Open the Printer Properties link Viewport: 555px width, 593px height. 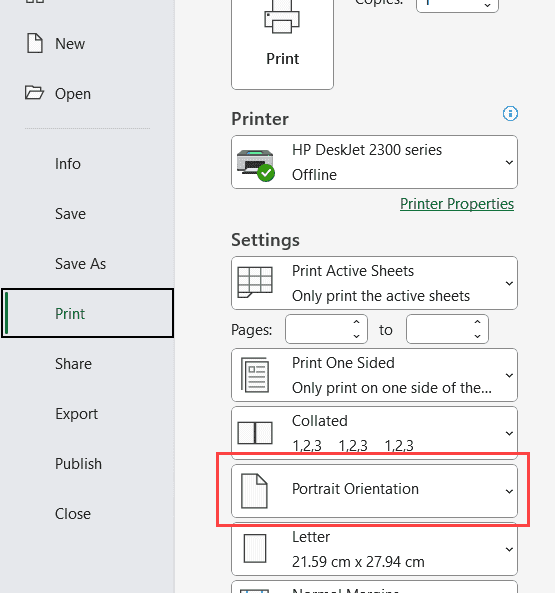click(457, 204)
